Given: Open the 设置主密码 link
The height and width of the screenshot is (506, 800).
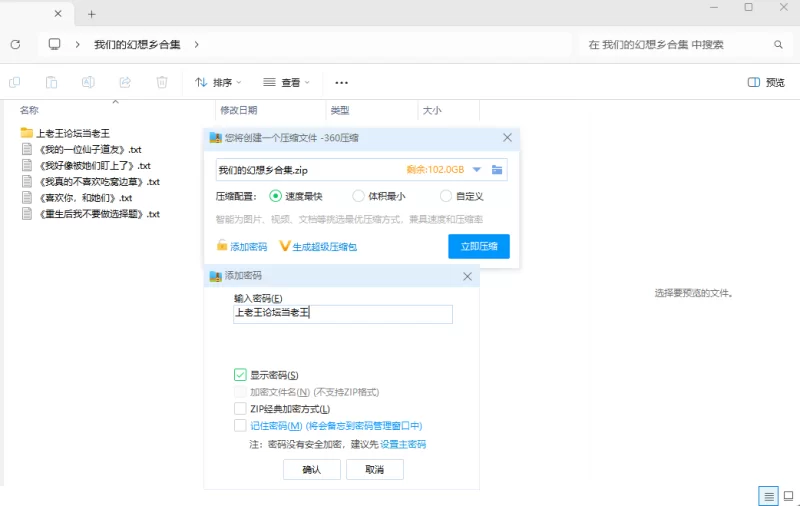Looking at the screenshot, I should 403,444.
